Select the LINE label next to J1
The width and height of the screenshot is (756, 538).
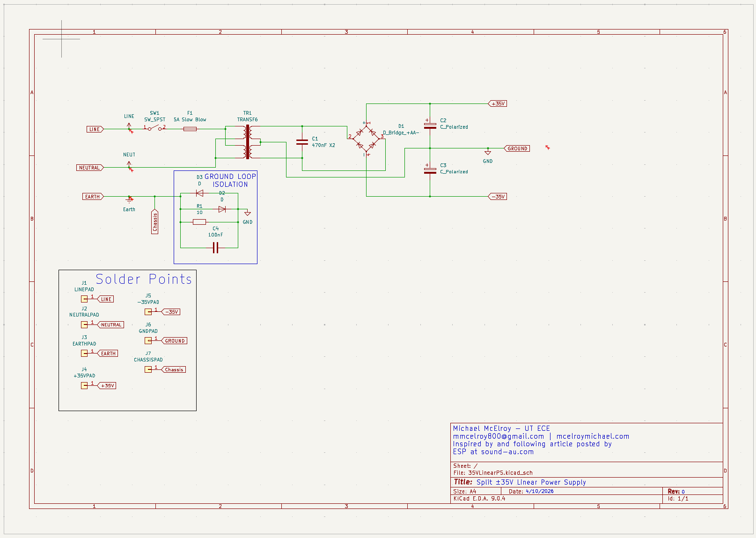pos(106,299)
